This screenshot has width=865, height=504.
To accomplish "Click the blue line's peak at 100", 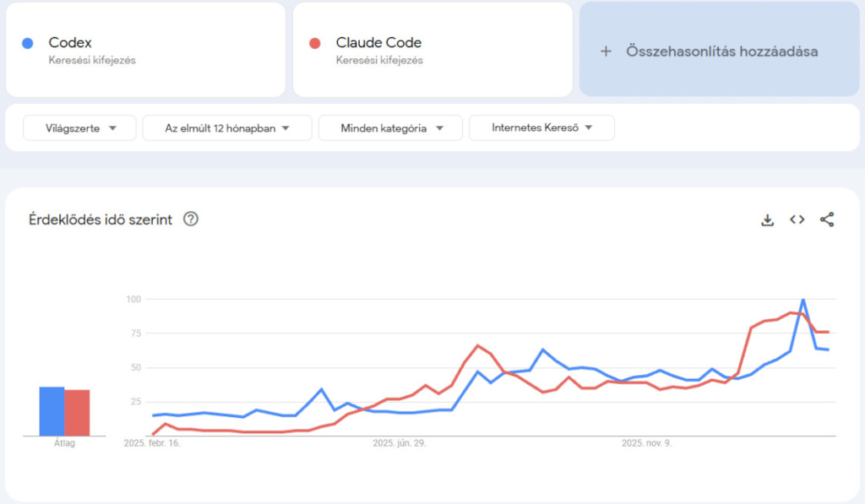I will (x=802, y=300).
